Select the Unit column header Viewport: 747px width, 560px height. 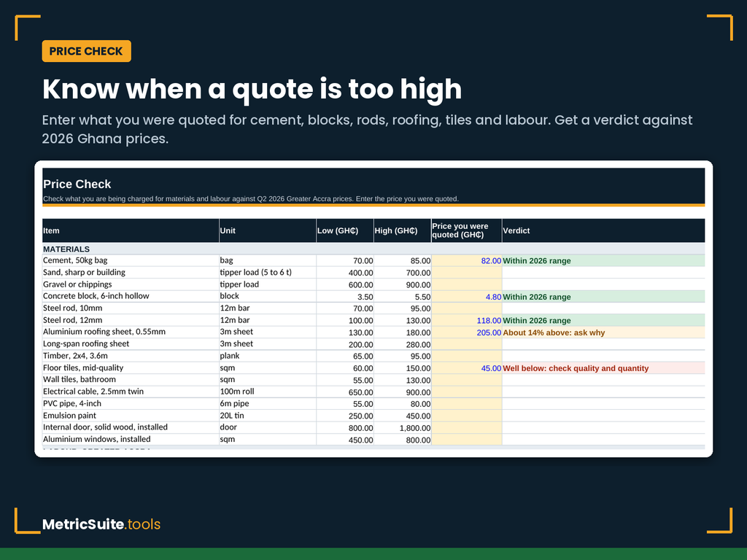[x=268, y=230]
